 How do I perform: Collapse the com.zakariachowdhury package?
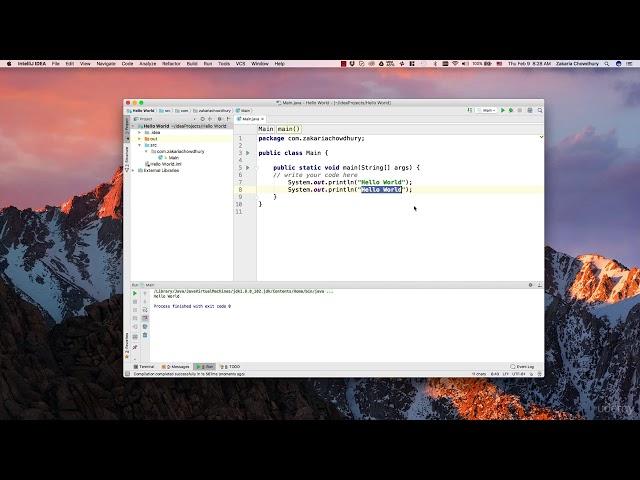point(146,151)
